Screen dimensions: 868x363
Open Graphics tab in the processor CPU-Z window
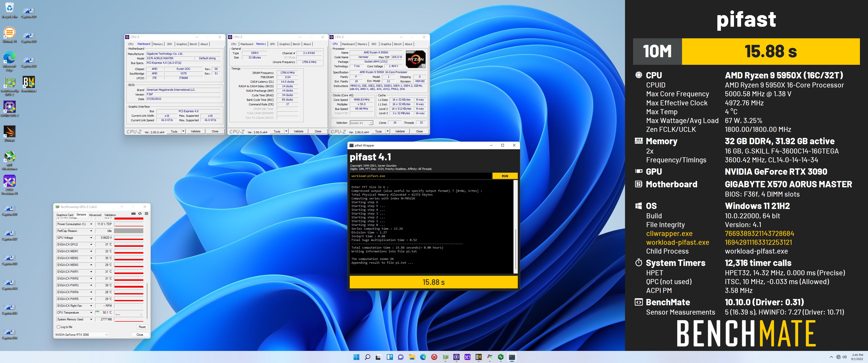pos(386,44)
